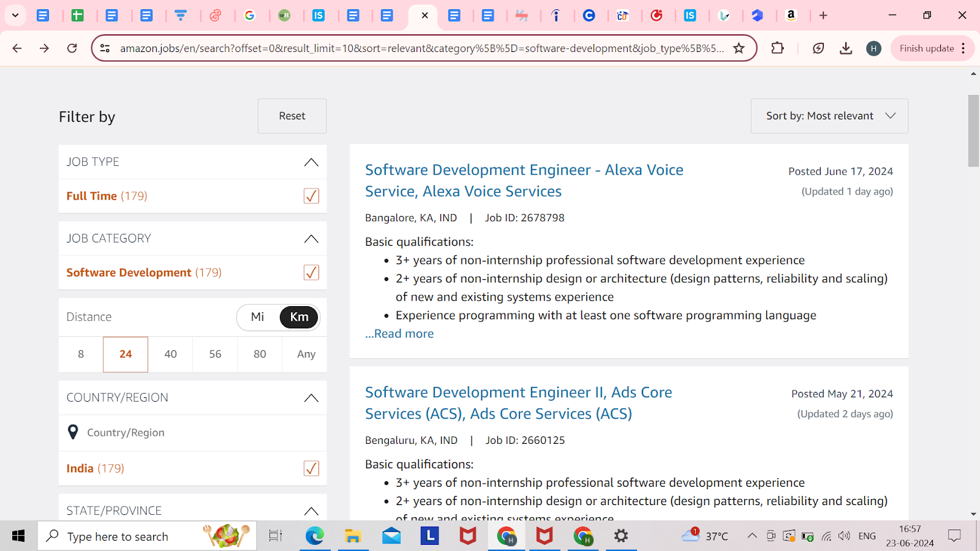Switch to the Google tab

point(249,15)
